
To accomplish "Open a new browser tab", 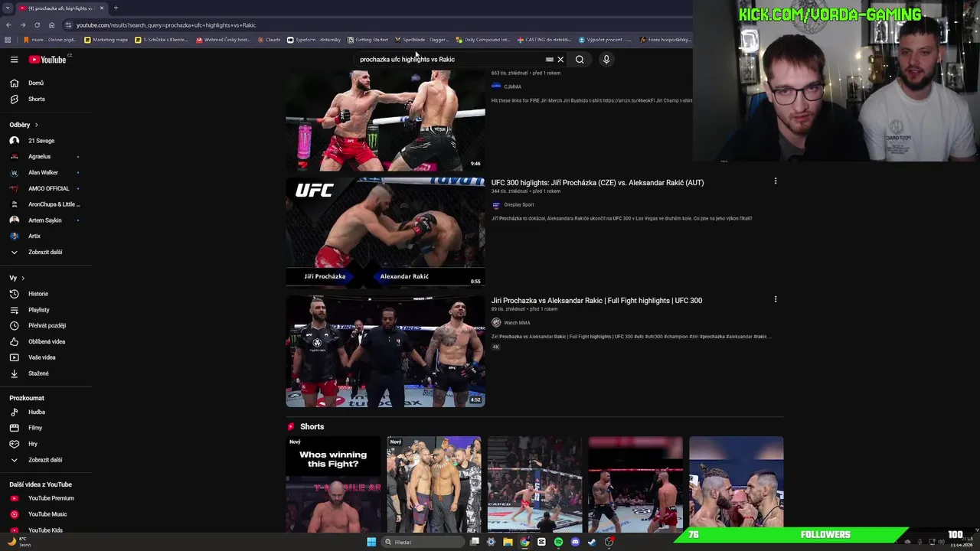I will coord(116,8).
